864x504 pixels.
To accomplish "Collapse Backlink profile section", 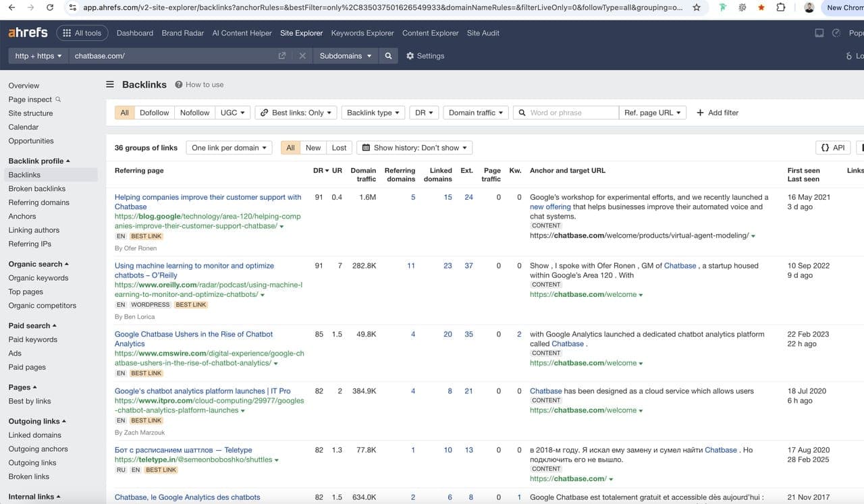I will pyautogui.click(x=39, y=161).
